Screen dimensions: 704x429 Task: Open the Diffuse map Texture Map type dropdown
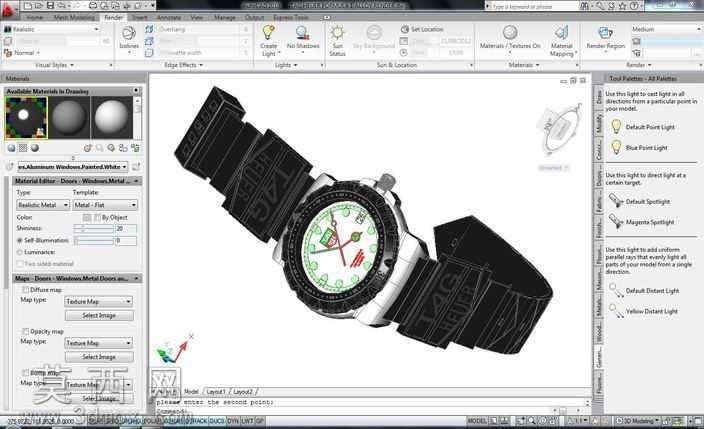click(x=98, y=301)
